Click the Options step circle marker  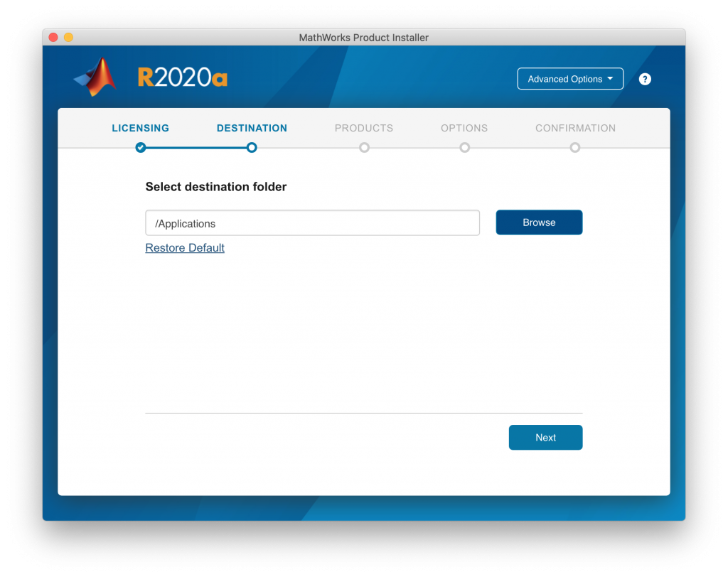coord(464,148)
